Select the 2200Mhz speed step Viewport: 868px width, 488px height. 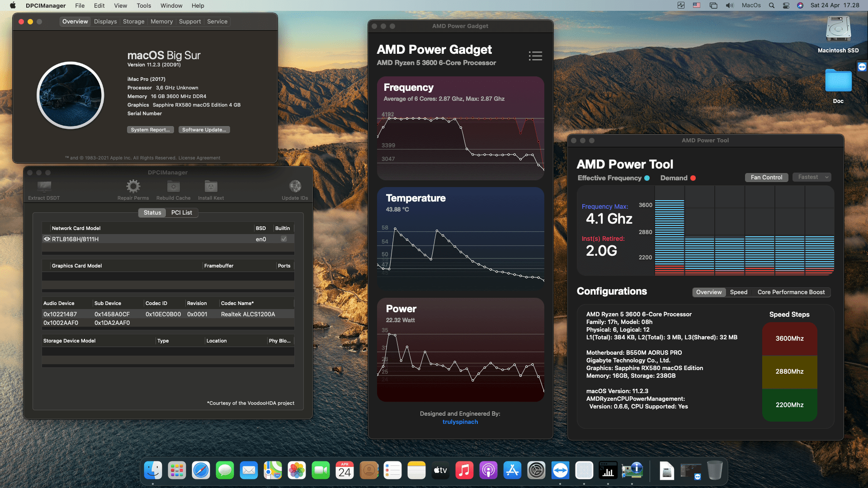[789, 405]
